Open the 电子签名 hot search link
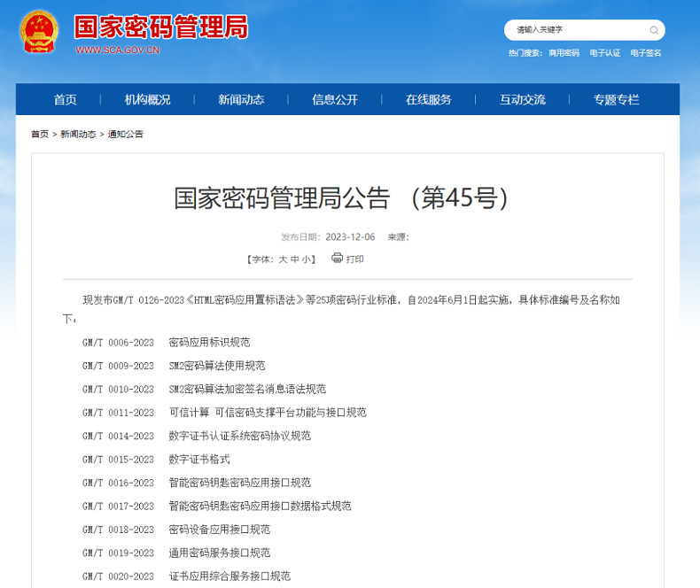 pos(646,53)
